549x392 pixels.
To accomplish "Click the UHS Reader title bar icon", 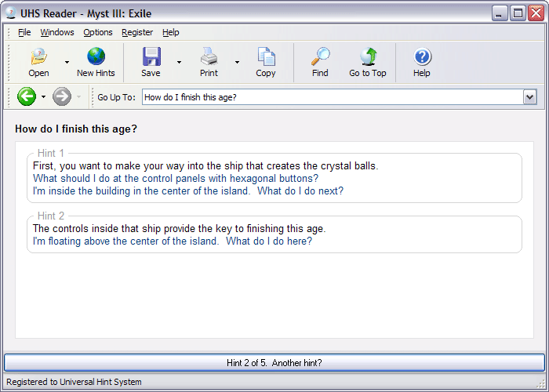I will [11, 13].
